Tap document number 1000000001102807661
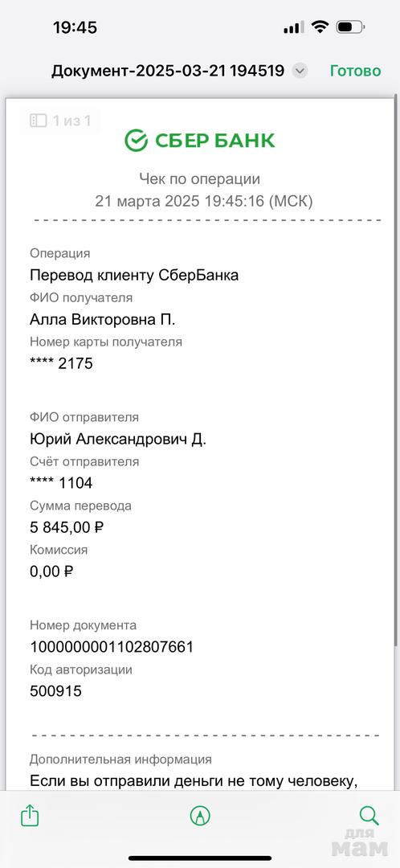Image resolution: width=400 pixels, height=868 pixels. click(x=112, y=646)
